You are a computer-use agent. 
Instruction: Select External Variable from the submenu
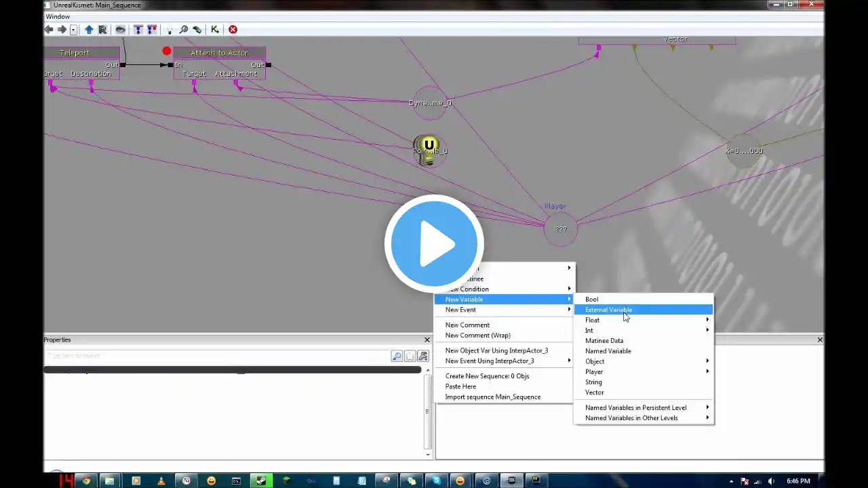coord(608,310)
